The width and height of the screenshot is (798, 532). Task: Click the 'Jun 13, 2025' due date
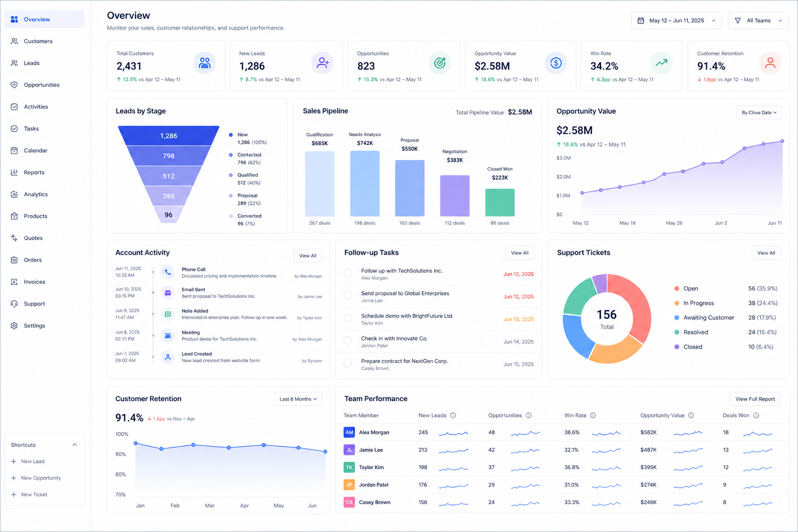pos(518,319)
